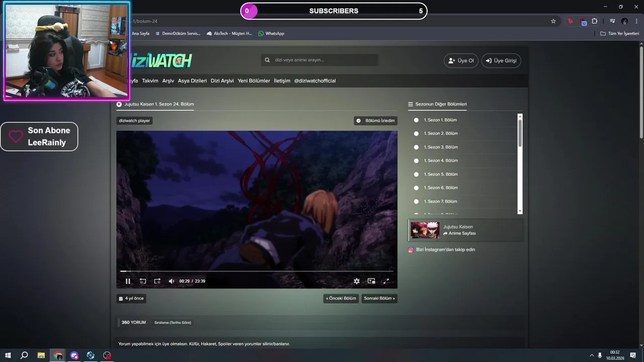Viewport: 644px width, 362px height.
Task: Expand the system tray hidden icons chevron
Action: pos(592,355)
